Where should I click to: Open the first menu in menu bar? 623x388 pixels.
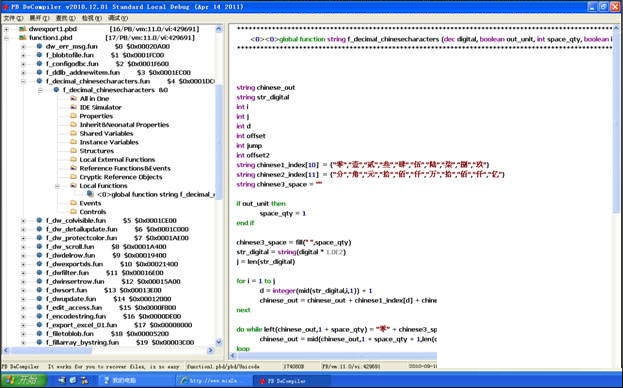point(13,18)
